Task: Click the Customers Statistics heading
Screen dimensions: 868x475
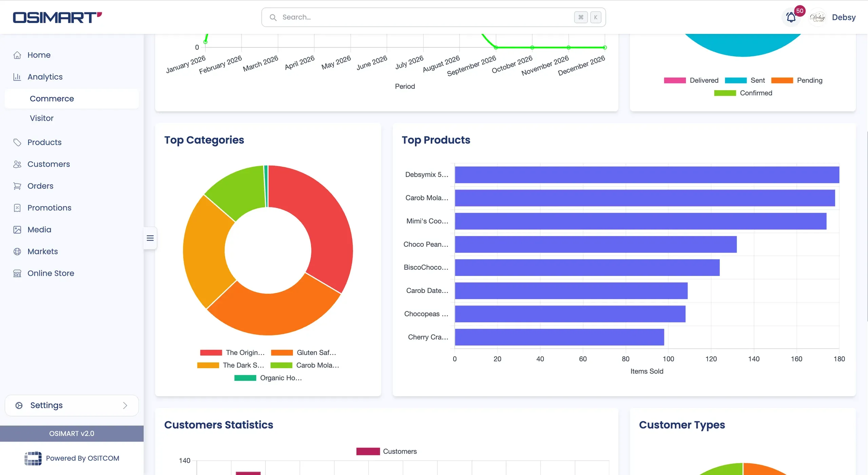Action: pyautogui.click(x=219, y=425)
